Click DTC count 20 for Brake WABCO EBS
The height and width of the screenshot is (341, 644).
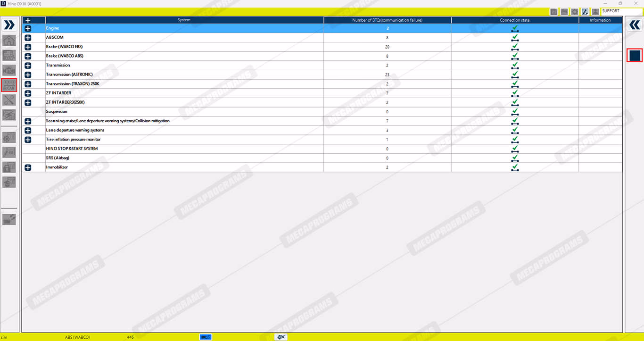click(x=388, y=47)
